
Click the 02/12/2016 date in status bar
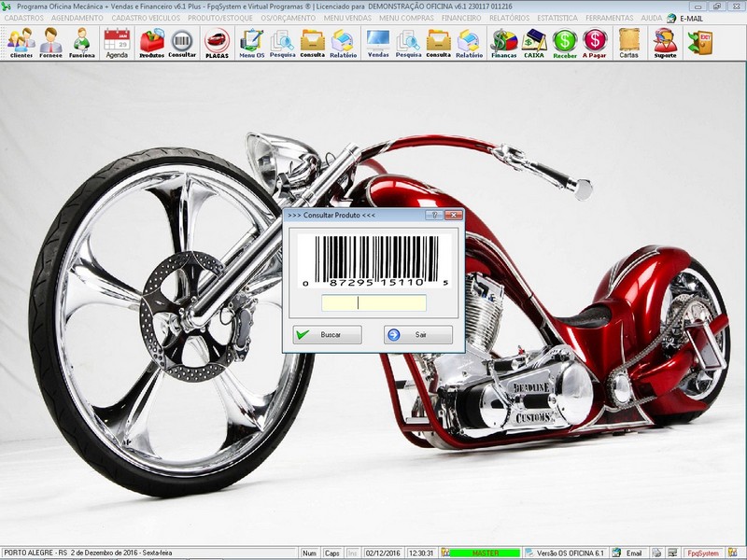pyautogui.click(x=383, y=553)
